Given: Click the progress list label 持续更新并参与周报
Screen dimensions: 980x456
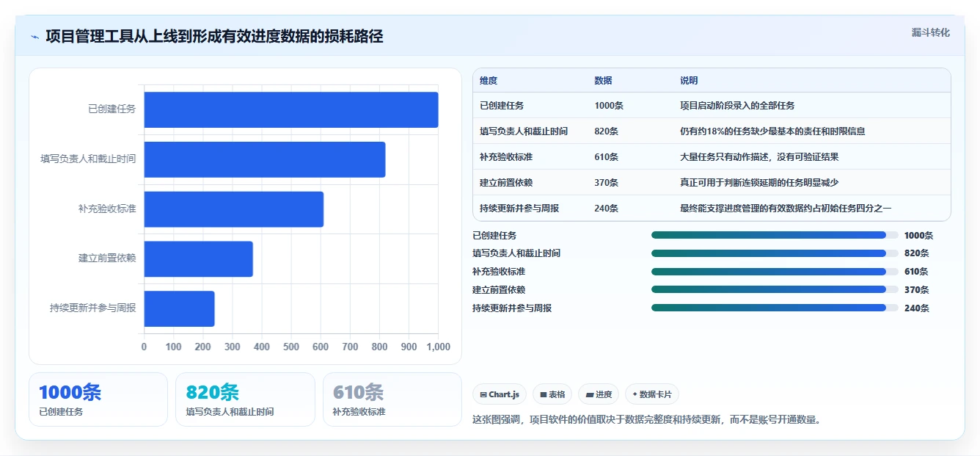Looking at the screenshot, I should tap(512, 308).
